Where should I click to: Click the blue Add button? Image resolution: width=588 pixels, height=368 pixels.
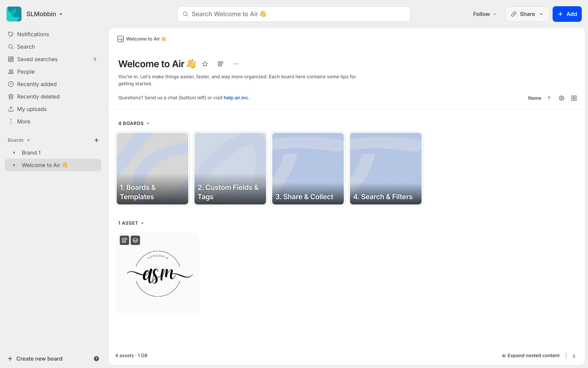pos(567,14)
